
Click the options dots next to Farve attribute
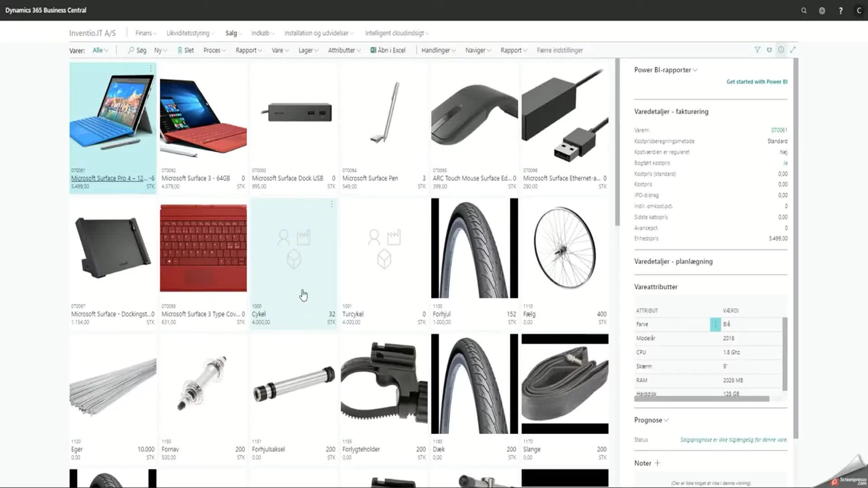[x=715, y=324]
